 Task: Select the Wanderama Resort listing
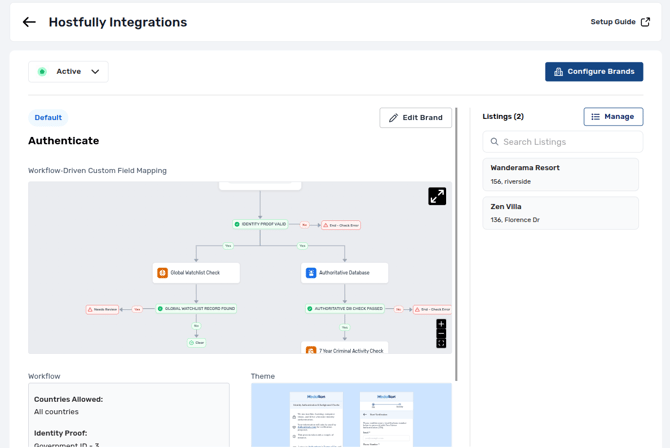[561, 174]
